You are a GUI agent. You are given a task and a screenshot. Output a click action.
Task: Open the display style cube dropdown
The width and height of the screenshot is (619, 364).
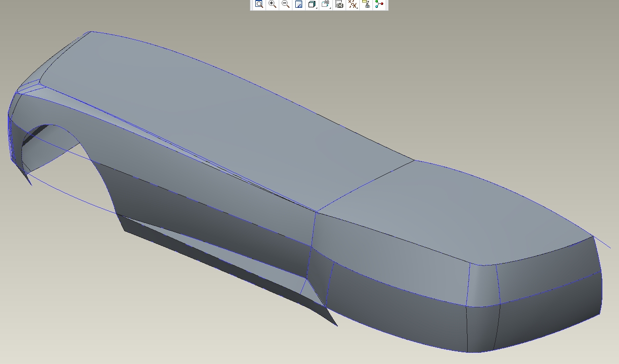pos(312,4)
